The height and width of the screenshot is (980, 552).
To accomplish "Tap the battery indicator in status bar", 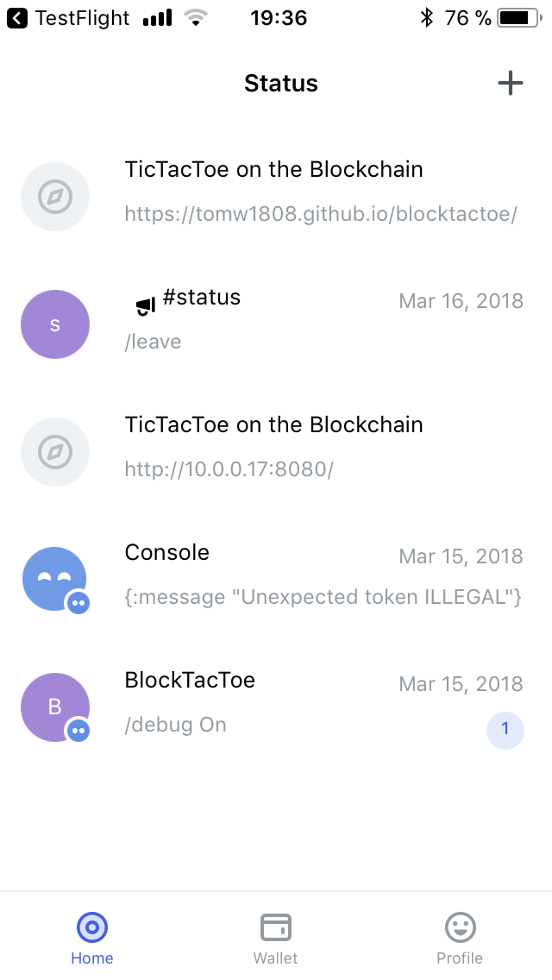I will click(x=520, y=18).
